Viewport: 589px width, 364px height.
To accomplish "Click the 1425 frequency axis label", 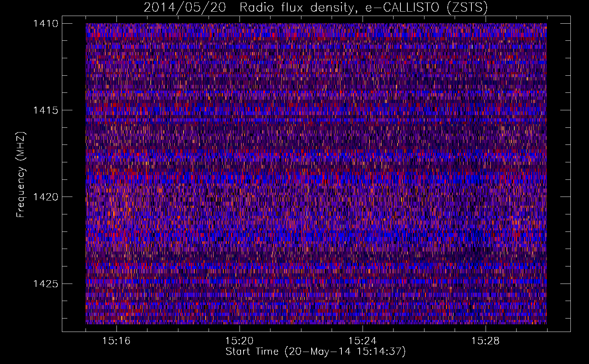I will (x=46, y=284).
